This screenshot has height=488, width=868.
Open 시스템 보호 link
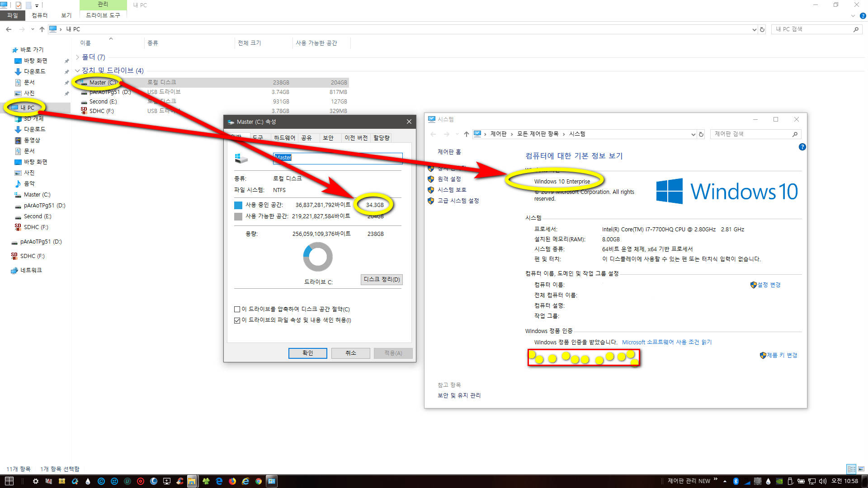(452, 190)
